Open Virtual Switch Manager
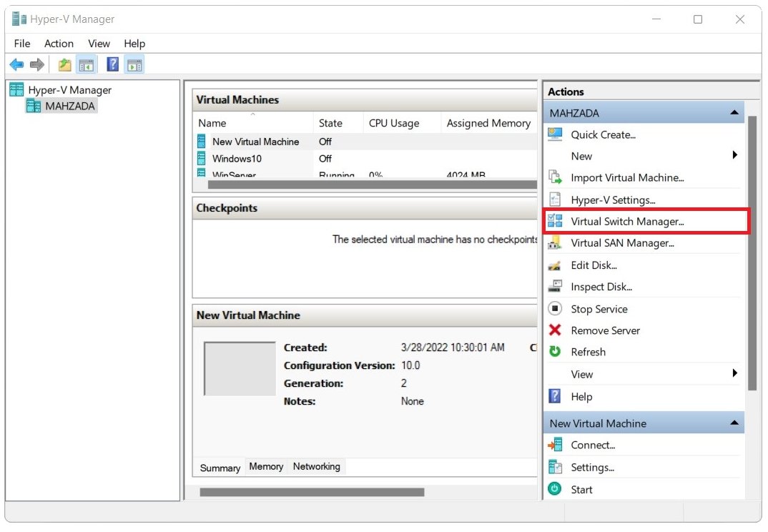The width and height of the screenshot is (768, 532). click(x=628, y=221)
